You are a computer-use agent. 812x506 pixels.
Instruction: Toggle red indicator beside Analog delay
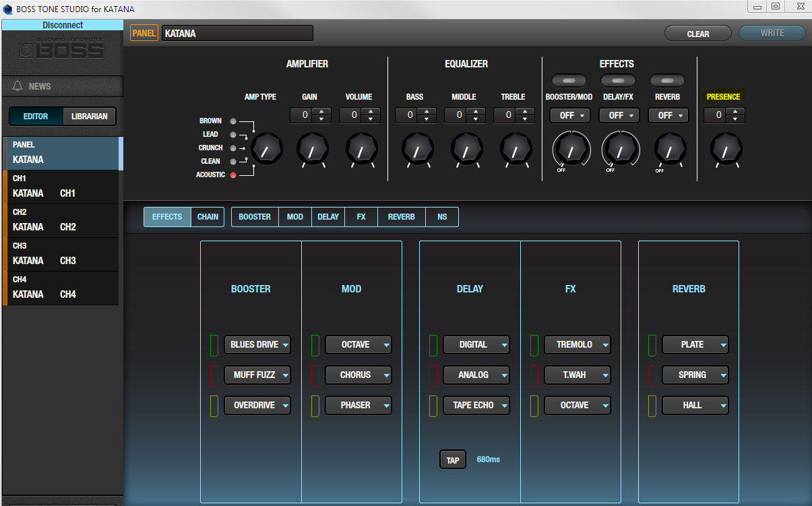point(433,375)
